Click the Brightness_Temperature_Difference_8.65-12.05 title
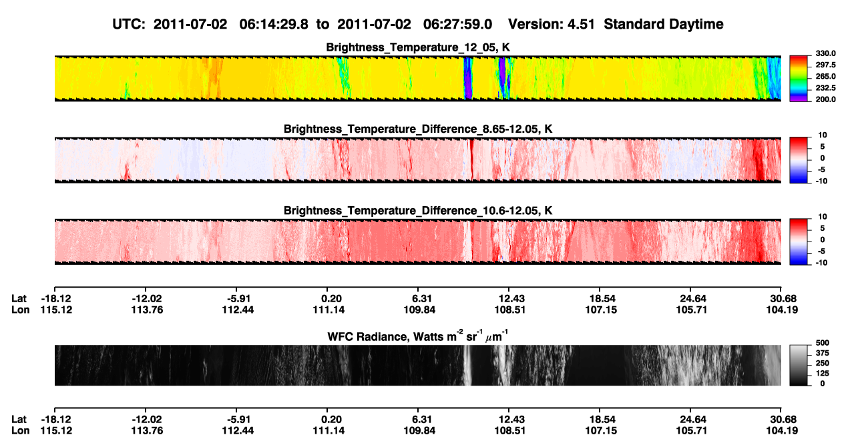Viewport: 868px width, 445px height. point(418,129)
